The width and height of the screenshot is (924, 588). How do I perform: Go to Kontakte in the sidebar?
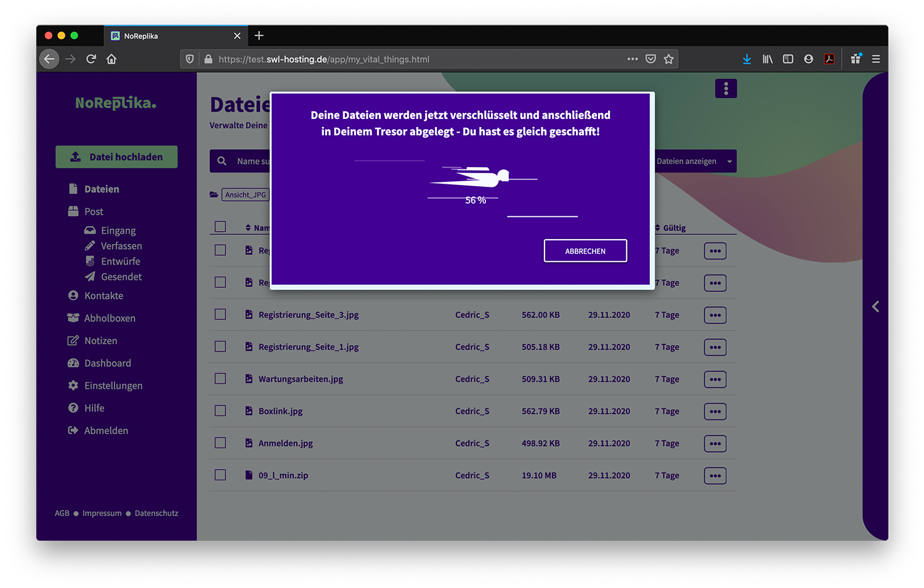[x=103, y=296]
